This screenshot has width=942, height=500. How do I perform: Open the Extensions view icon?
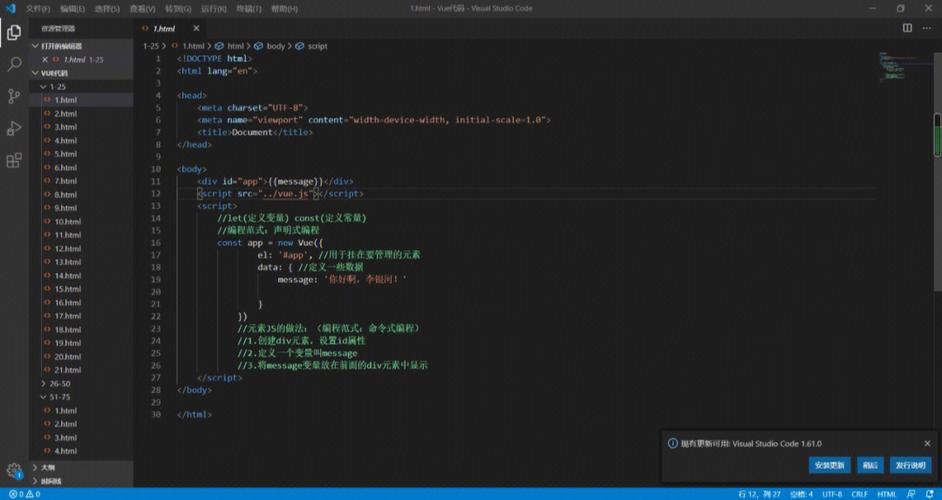point(14,160)
